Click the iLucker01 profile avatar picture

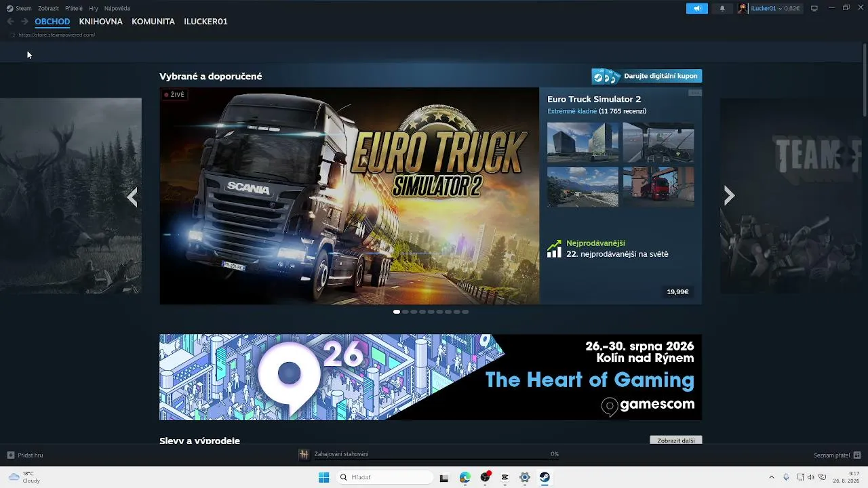click(x=743, y=8)
